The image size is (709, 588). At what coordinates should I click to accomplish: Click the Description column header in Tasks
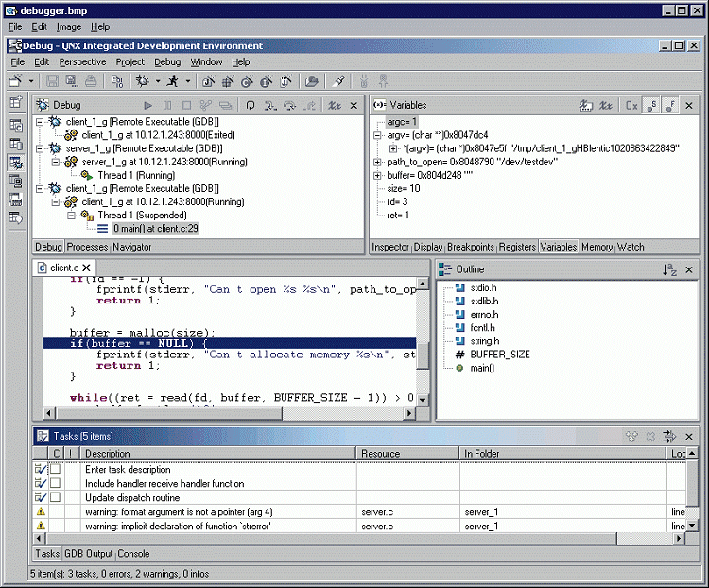(x=217, y=453)
